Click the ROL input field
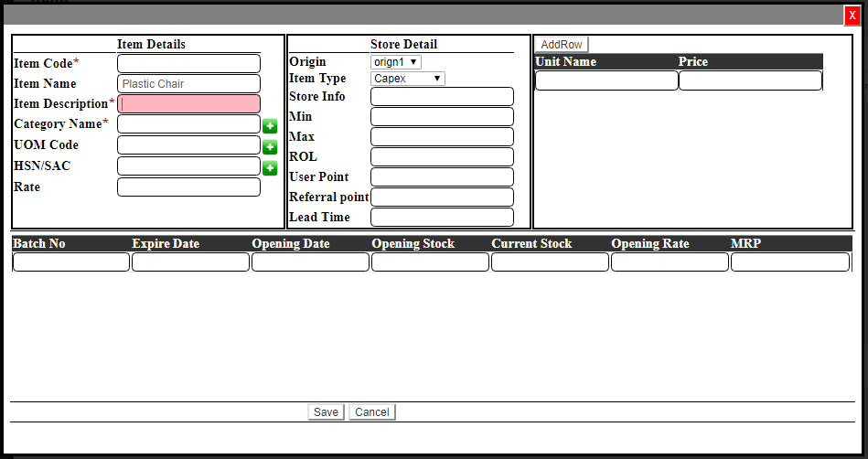The image size is (868, 459). [442, 157]
